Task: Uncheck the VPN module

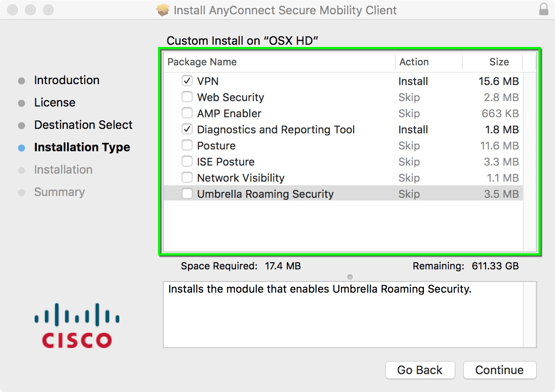Action: (x=187, y=81)
